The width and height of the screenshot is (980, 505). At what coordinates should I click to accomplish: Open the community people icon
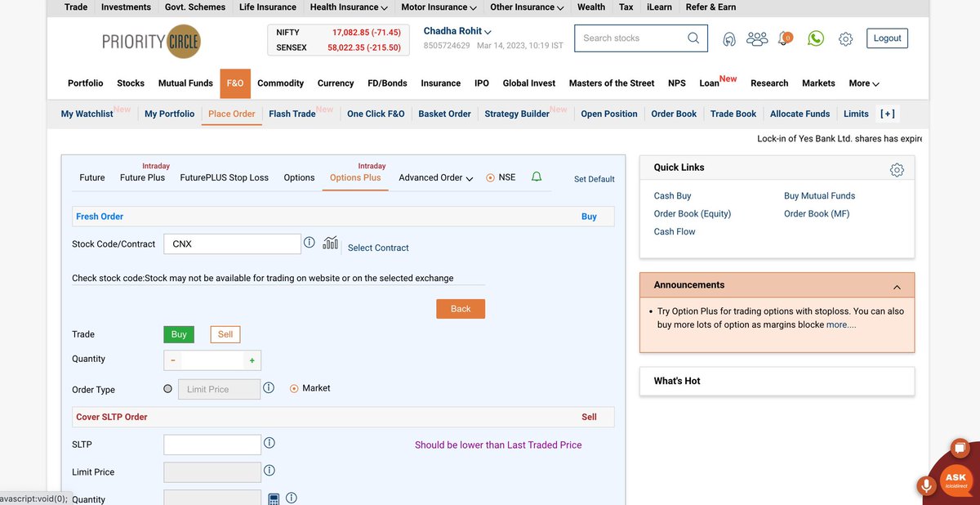757,38
